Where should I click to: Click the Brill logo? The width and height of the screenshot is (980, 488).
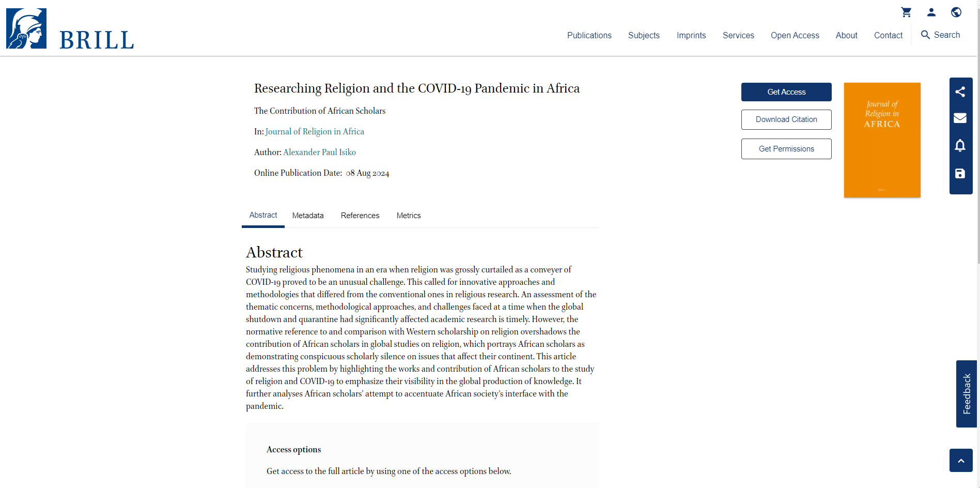point(70,29)
